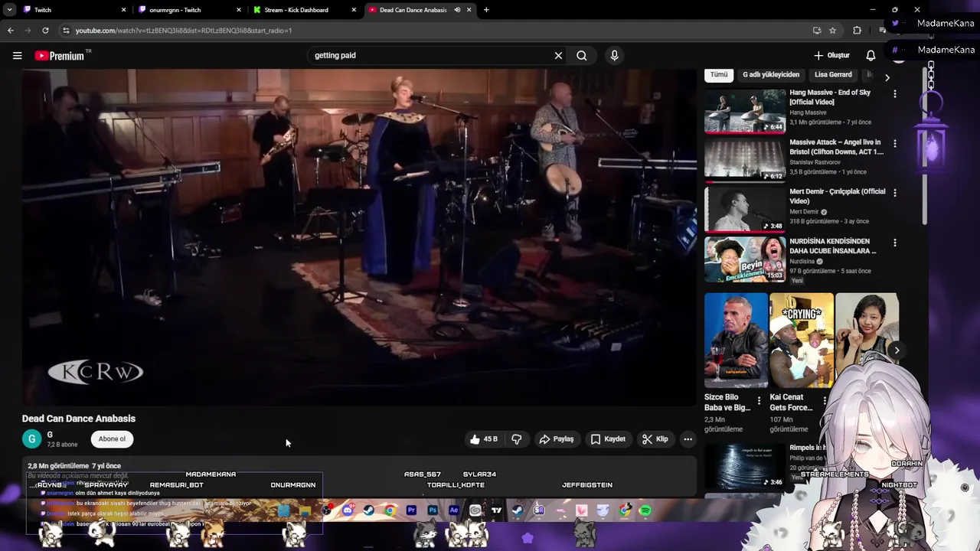Image resolution: width=980 pixels, height=551 pixels.
Task: Open Massive Attack Angel video thumbnail
Action: [x=745, y=161]
